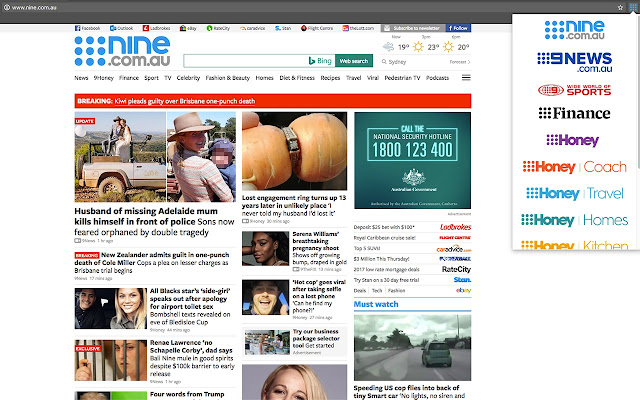Click the Web search button
The image size is (640, 400).
coord(354,61)
